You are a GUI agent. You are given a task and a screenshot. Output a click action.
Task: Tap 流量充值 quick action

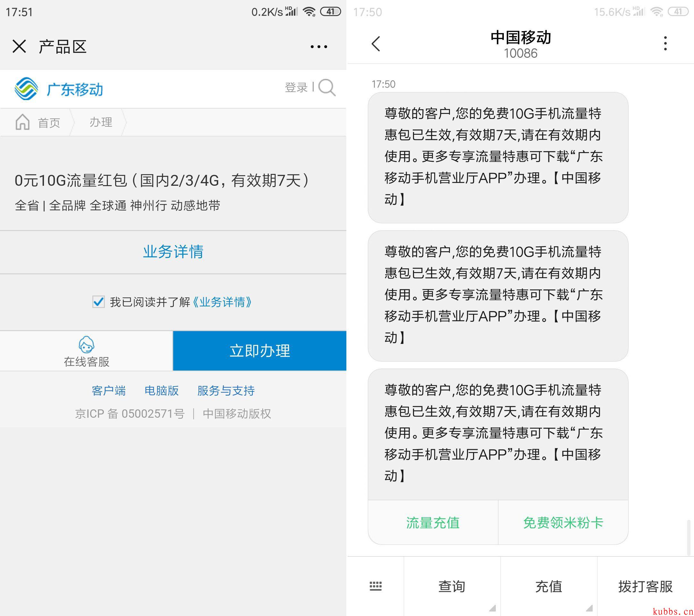(433, 523)
